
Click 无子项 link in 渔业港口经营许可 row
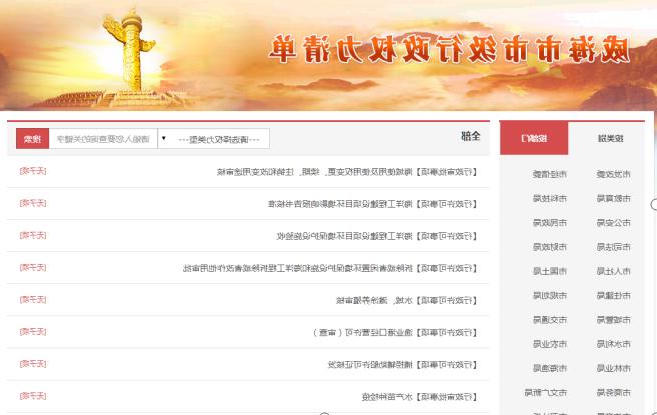pyautogui.click(x=33, y=332)
